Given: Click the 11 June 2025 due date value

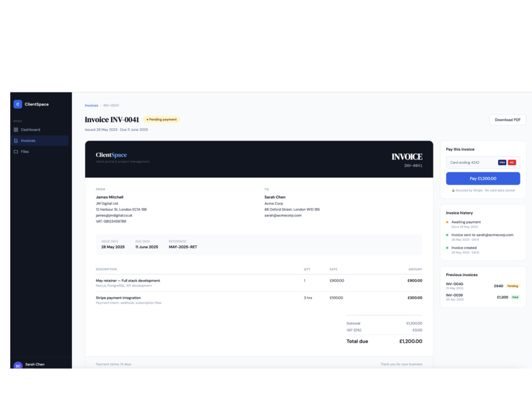Looking at the screenshot, I should coord(147,247).
